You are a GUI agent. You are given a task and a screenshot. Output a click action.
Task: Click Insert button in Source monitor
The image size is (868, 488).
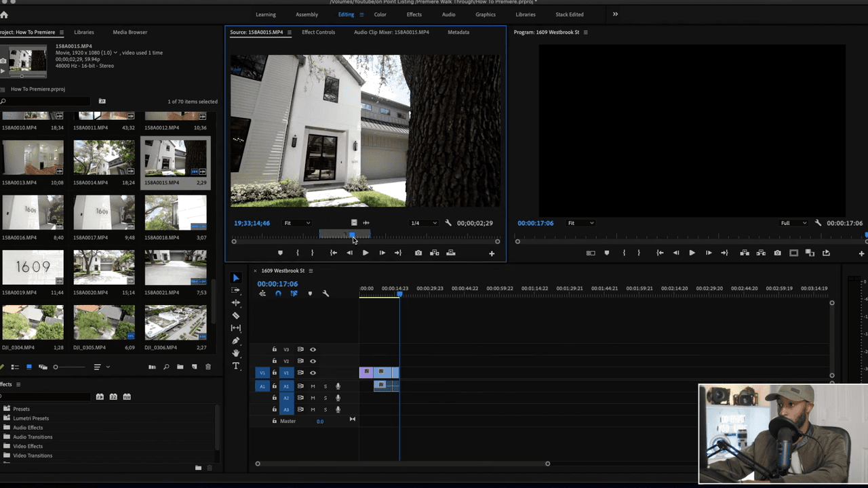tap(435, 253)
